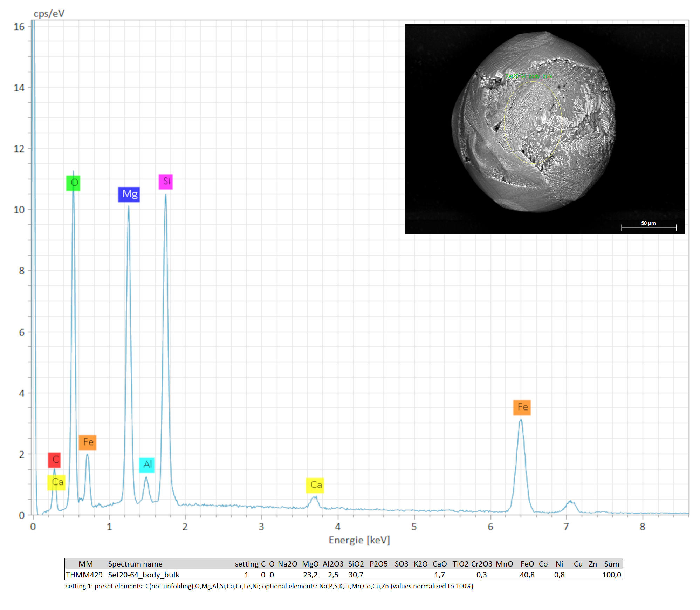The width and height of the screenshot is (700, 610).
Task: Click the FeO value 40,8 cell
Action: click(527, 575)
